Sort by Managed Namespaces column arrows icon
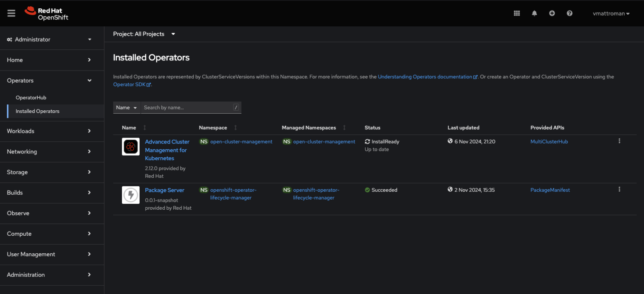 pos(344,127)
